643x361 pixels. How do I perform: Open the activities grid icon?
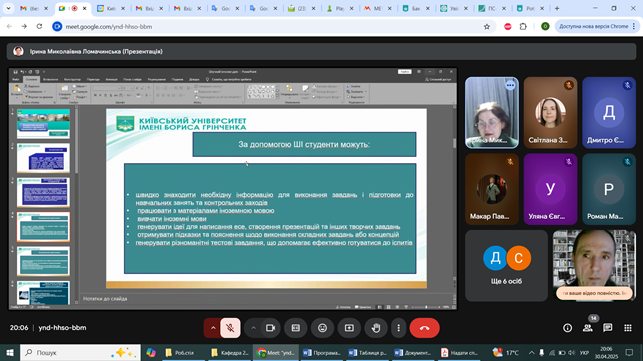click(628, 328)
